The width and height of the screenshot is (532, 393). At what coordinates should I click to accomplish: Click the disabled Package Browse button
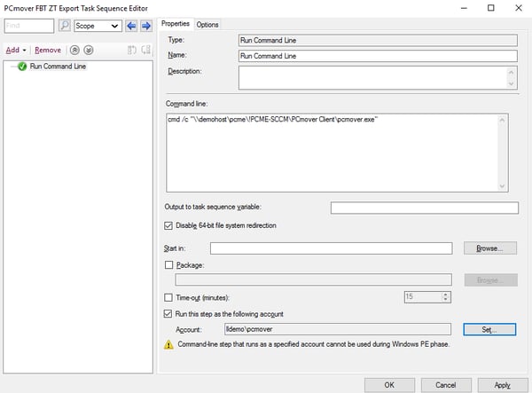point(490,280)
